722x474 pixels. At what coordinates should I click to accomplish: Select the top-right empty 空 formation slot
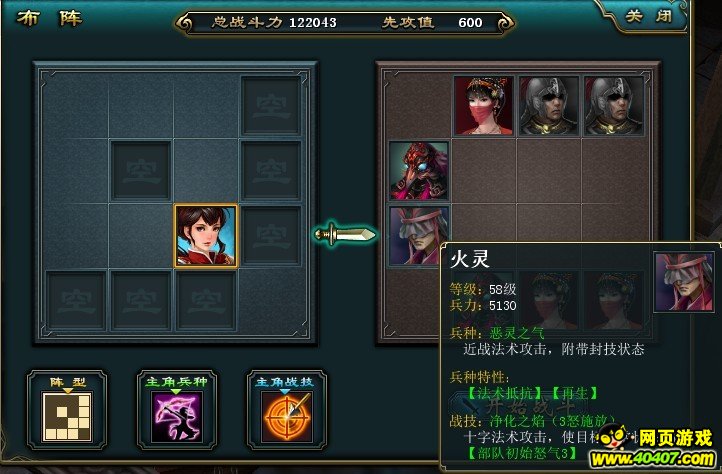click(x=271, y=106)
